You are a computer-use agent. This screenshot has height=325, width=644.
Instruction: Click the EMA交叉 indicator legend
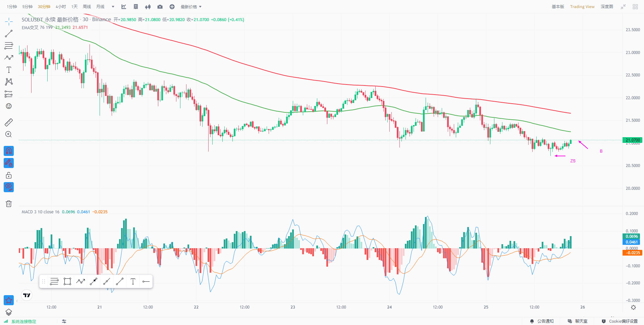point(37,28)
